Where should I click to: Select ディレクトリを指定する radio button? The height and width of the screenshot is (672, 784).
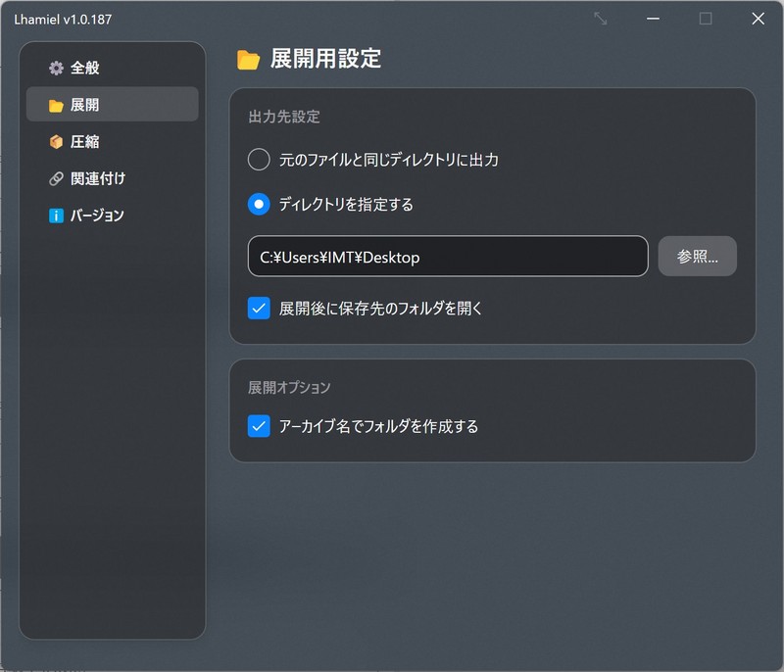coord(259,204)
